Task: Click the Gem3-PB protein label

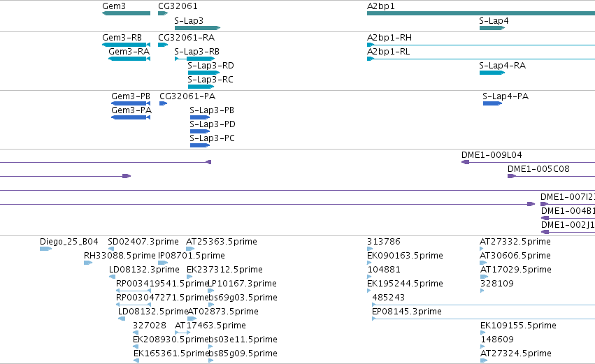Action: click(x=131, y=96)
